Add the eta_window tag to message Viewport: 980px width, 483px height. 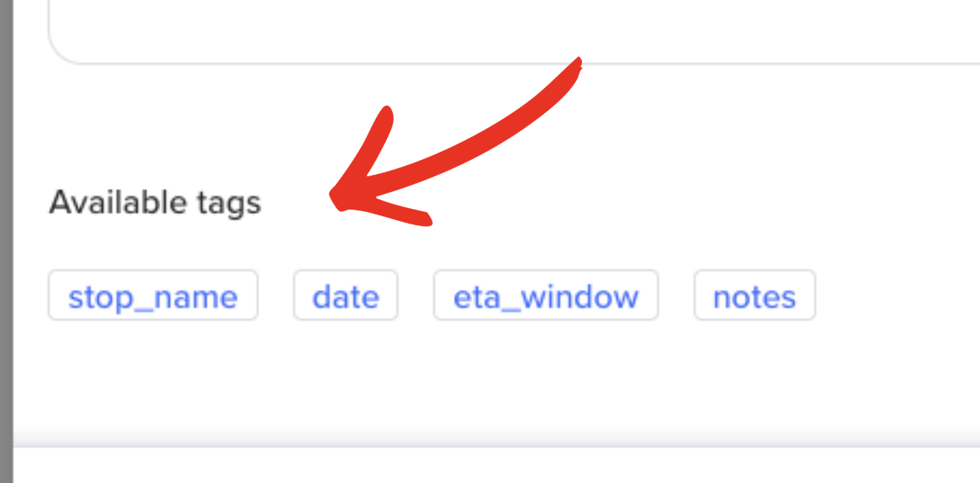click(x=546, y=295)
